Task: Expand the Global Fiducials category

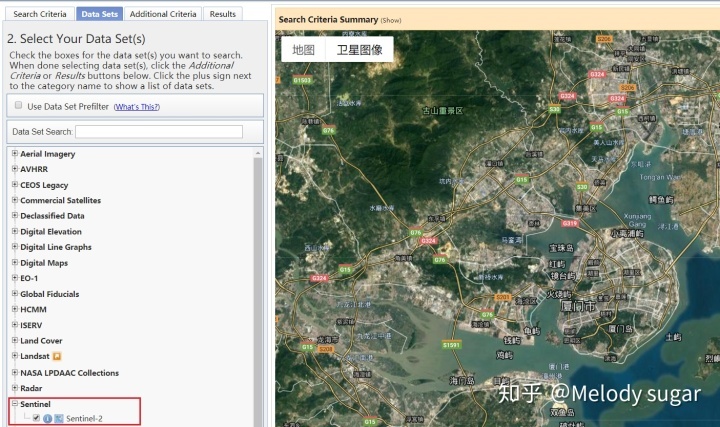Action: [15, 293]
